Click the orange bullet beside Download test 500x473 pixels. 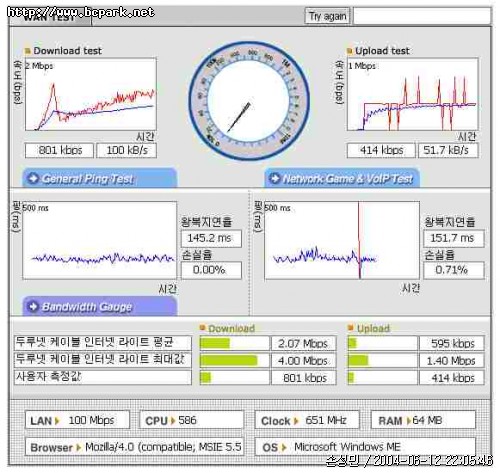[x=28, y=51]
